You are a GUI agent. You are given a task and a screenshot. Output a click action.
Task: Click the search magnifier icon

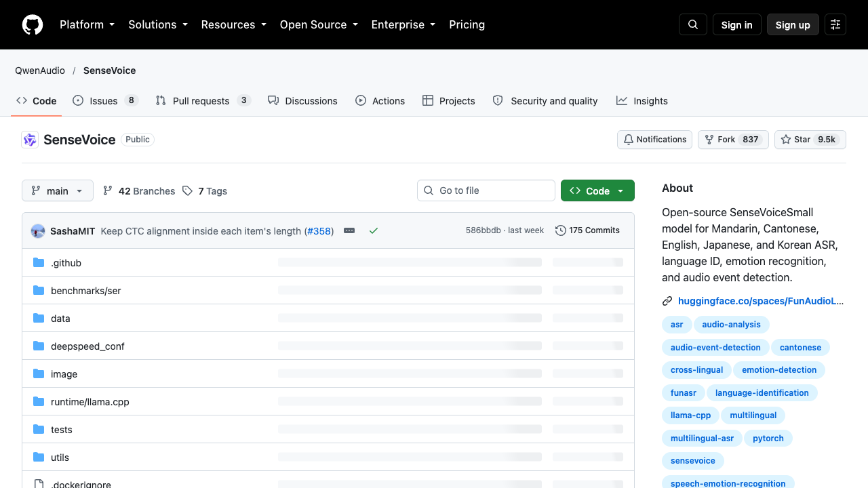click(x=693, y=24)
